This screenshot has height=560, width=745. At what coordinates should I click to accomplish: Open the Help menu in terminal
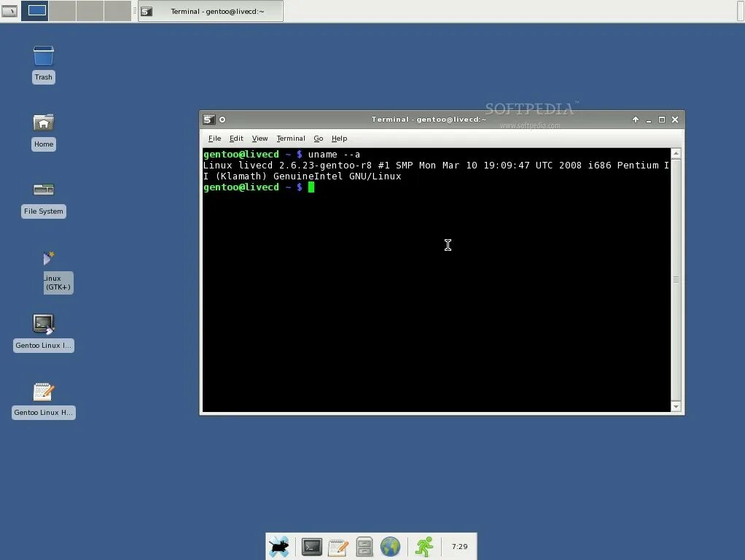(339, 139)
